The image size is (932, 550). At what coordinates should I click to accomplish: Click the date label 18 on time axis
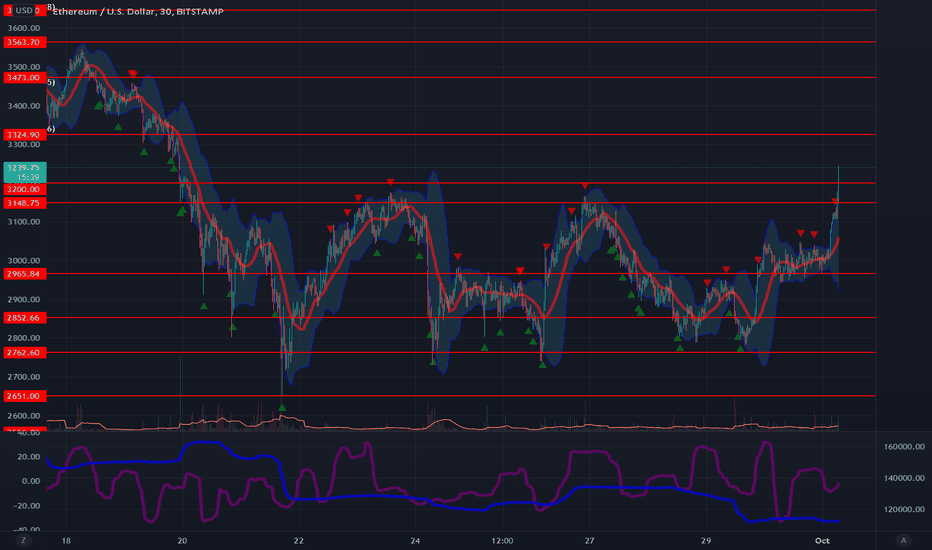(66, 540)
